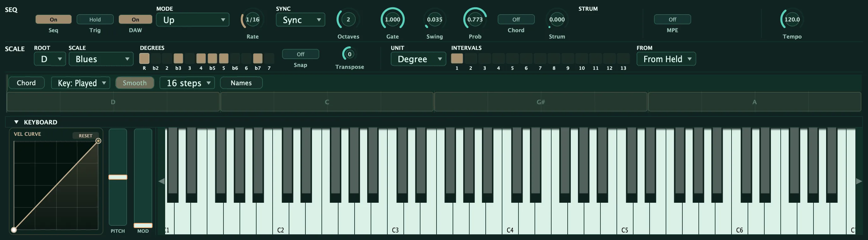Open the From Held dropdown
The width and height of the screenshot is (868, 240).
[x=666, y=59]
